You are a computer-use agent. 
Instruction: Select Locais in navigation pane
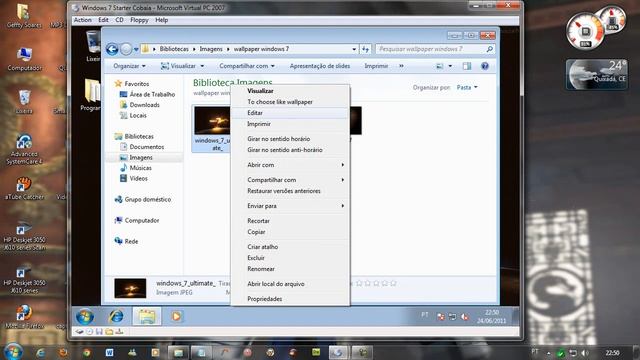pyautogui.click(x=138, y=116)
